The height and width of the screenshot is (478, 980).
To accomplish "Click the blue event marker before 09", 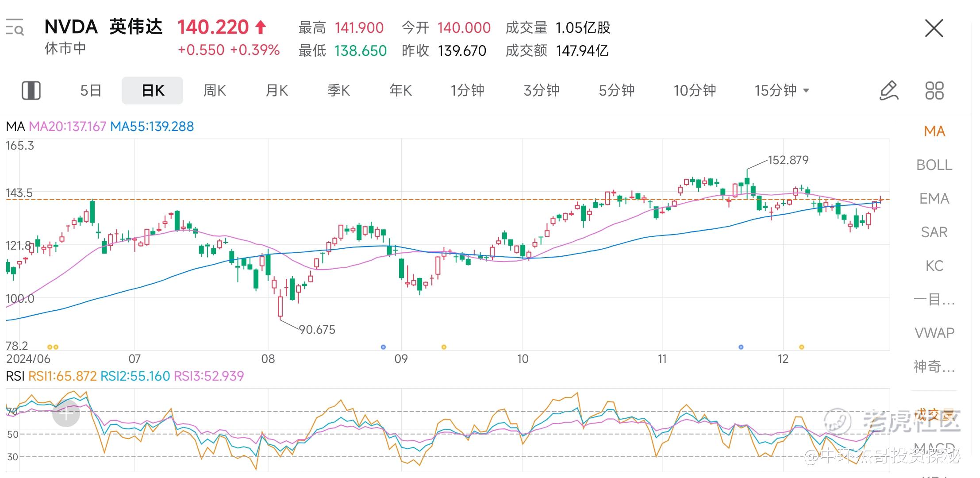I will (383, 347).
